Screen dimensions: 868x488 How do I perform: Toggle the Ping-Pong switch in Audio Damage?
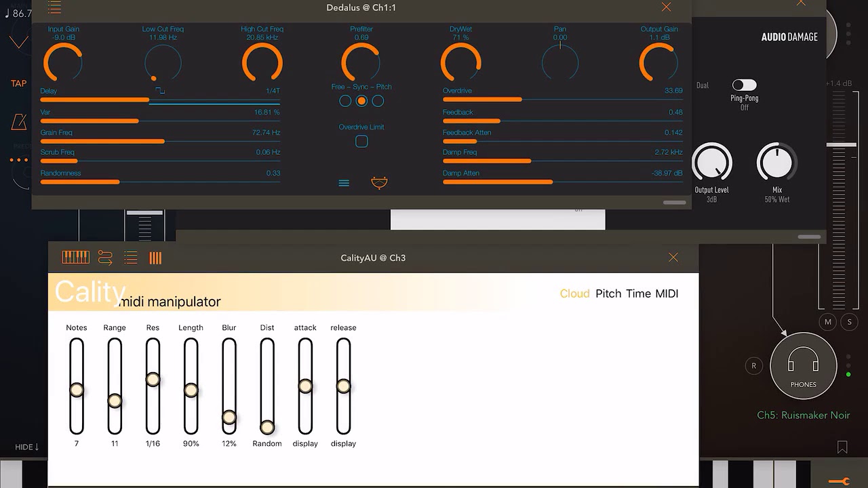(x=744, y=85)
